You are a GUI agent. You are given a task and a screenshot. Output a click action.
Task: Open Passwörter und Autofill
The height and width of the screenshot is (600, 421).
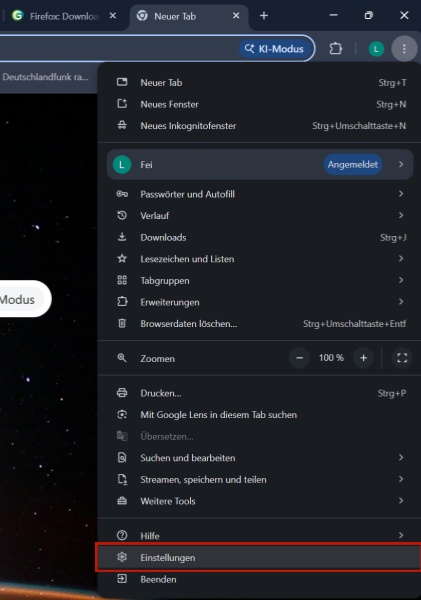tap(259, 194)
